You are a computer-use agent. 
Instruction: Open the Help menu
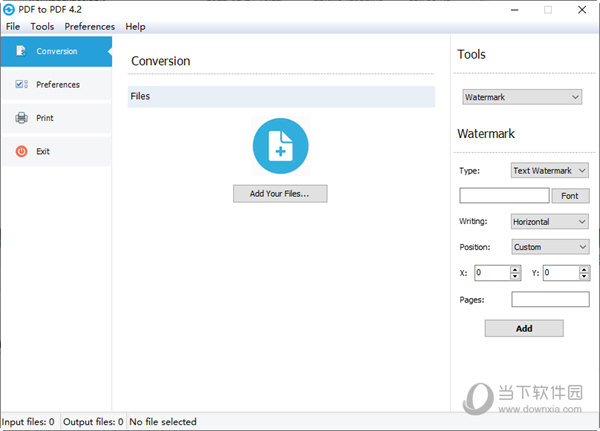[135, 26]
